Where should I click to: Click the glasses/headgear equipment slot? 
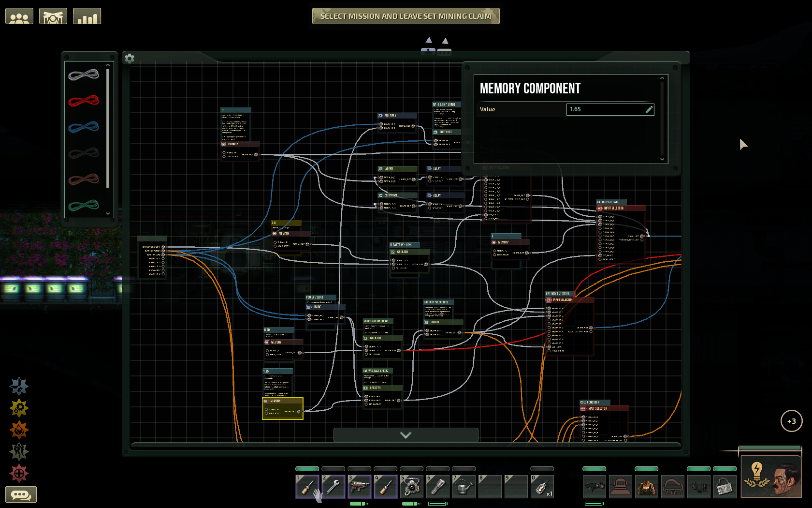(673, 486)
